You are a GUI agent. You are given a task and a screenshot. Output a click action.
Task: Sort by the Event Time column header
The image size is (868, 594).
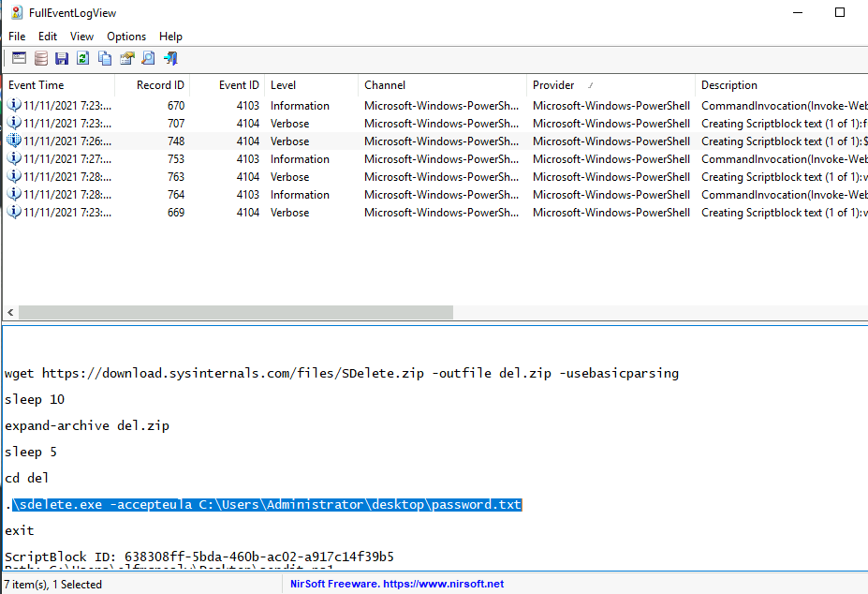[56, 85]
